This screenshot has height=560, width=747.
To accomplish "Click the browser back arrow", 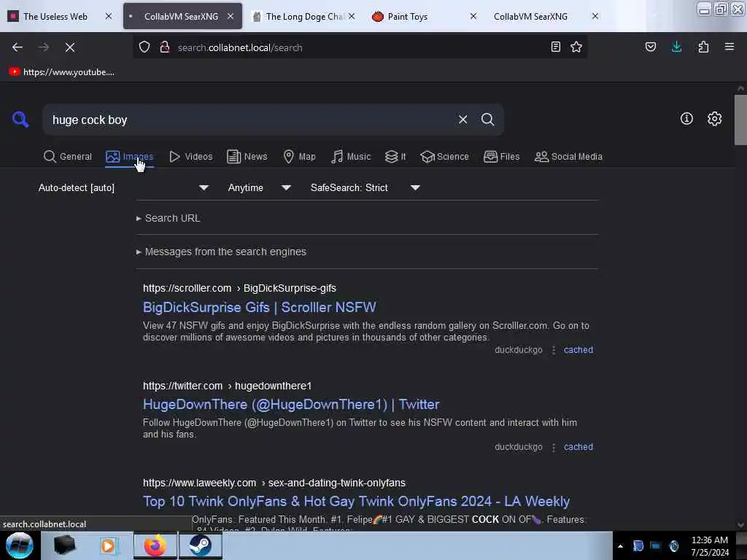I will coord(18,47).
